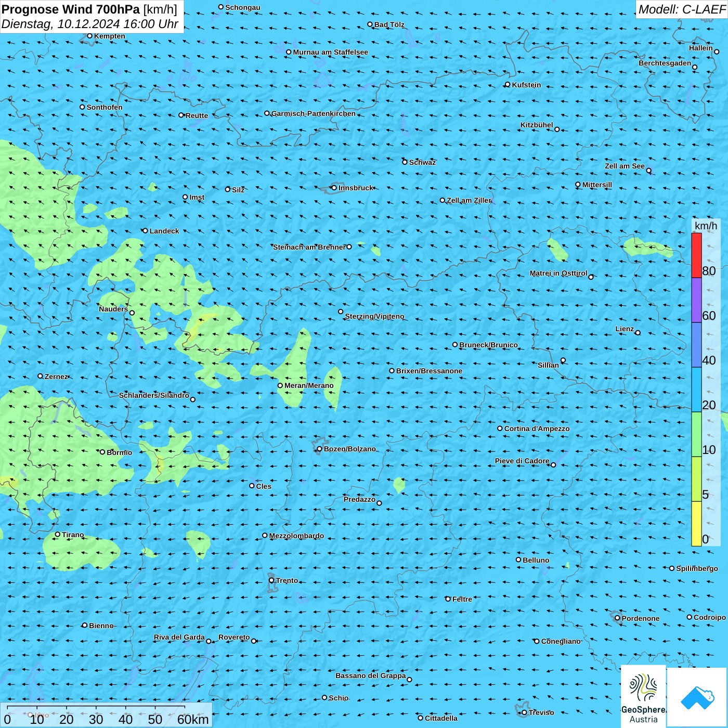The image size is (728, 728).
Task: Click the Feltre label
Action: 462,599
